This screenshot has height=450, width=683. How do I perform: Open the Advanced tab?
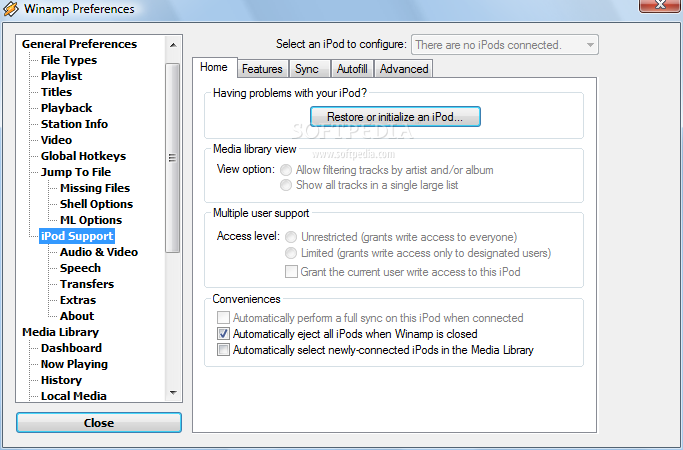(404, 69)
